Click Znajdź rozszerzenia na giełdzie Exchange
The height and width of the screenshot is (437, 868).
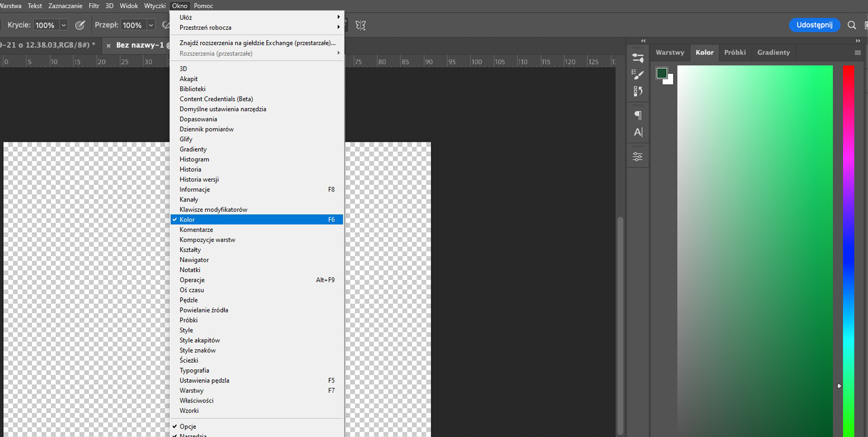[257, 43]
